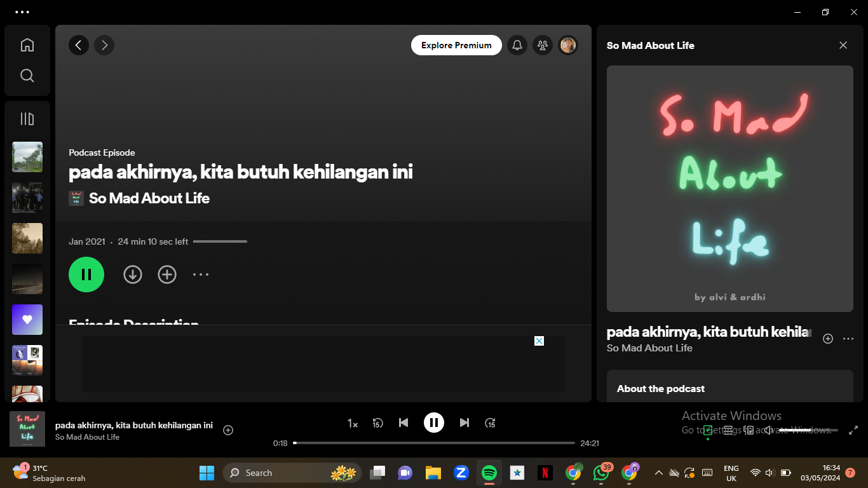This screenshot has height=488, width=868.
Task: Click the episode progress bar beside time left
Action: (220, 241)
